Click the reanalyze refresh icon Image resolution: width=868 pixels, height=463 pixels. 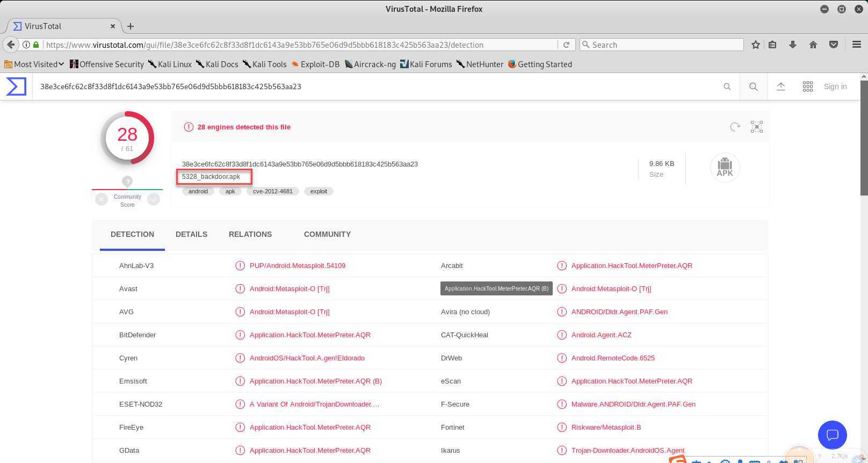point(735,127)
